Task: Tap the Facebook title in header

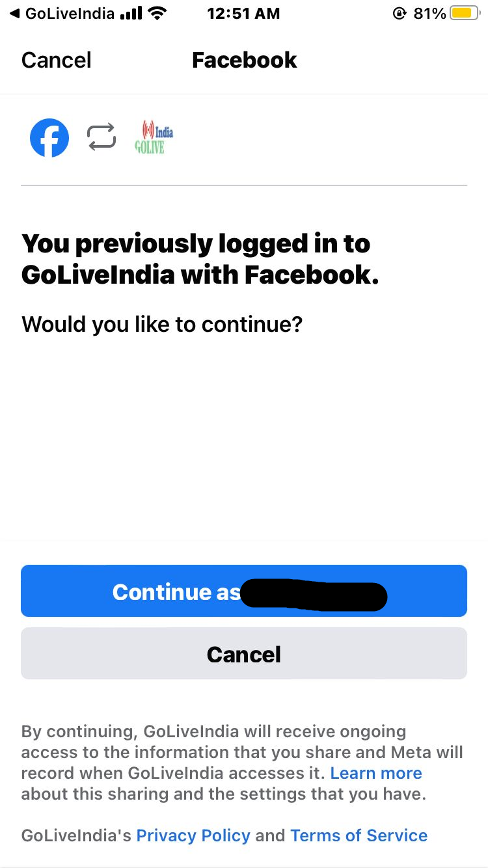Action: click(x=244, y=61)
